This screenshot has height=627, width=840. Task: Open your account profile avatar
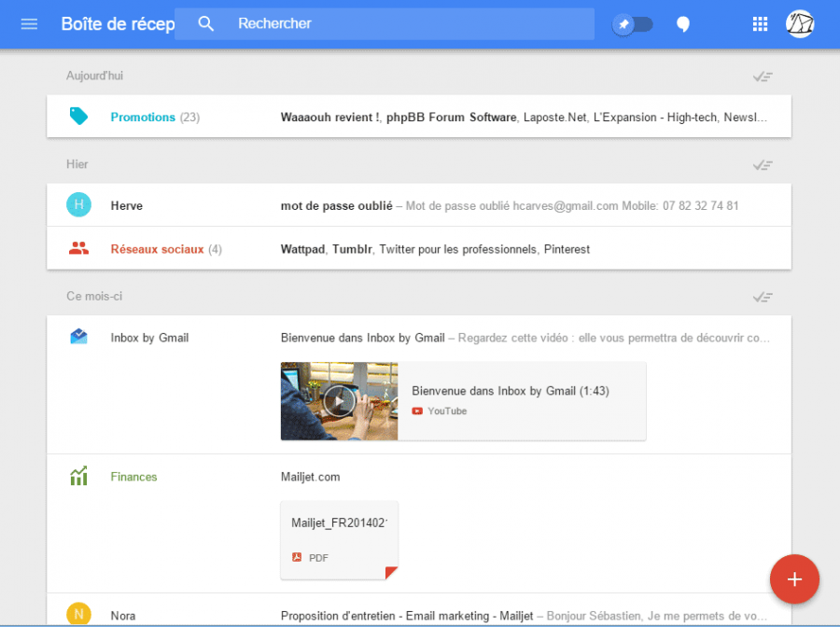800,23
